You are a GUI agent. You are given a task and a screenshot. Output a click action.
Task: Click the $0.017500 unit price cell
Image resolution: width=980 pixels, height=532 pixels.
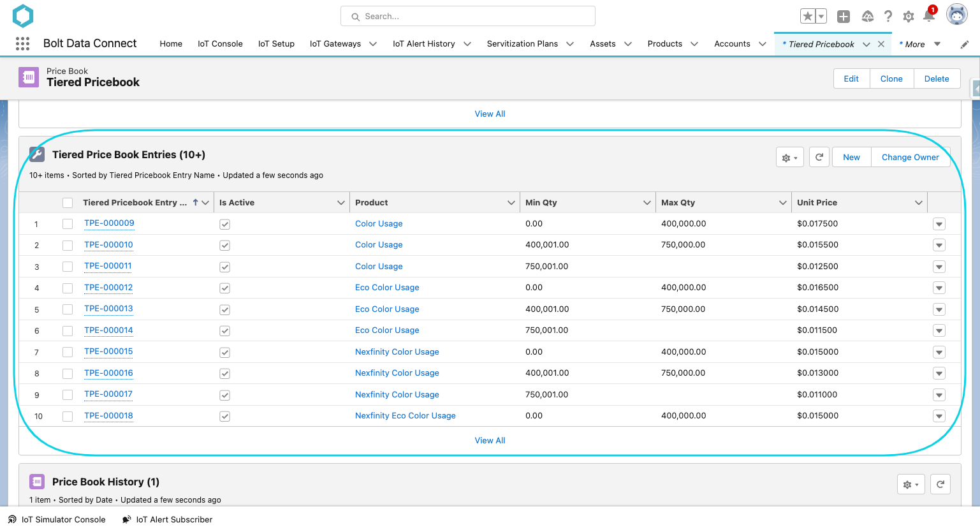tap(817, 224)
